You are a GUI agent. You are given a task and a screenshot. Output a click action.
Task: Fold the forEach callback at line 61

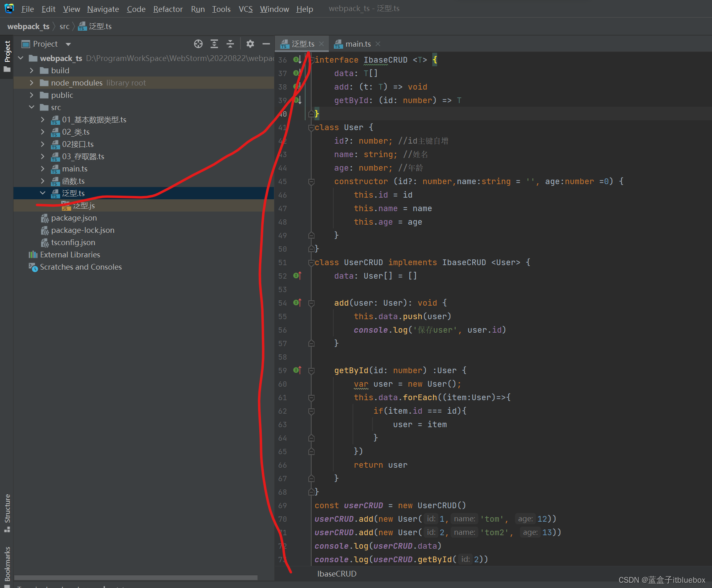311,398
